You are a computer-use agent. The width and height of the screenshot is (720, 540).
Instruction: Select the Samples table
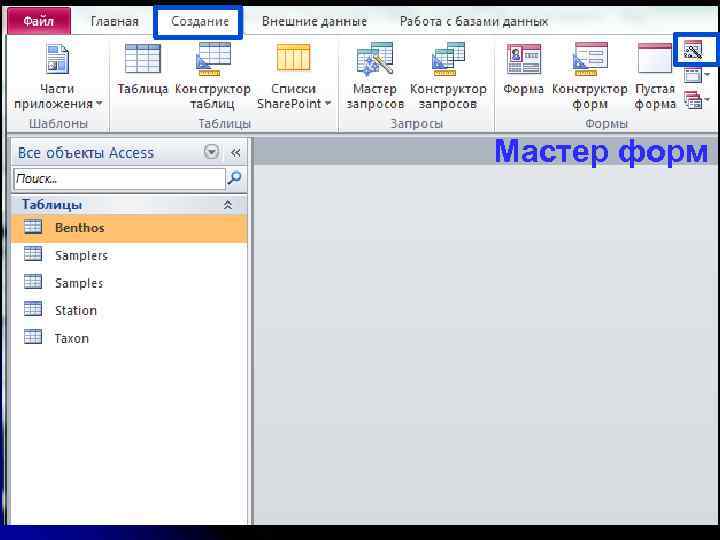129,283
